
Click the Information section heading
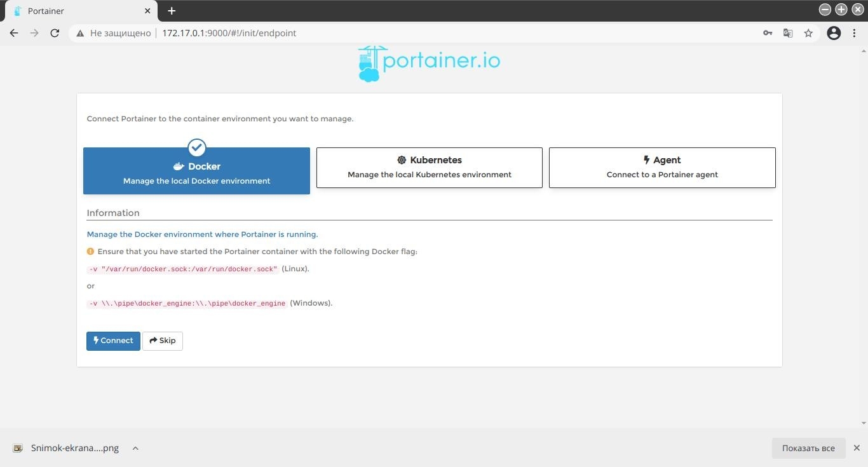pos(113,213)
